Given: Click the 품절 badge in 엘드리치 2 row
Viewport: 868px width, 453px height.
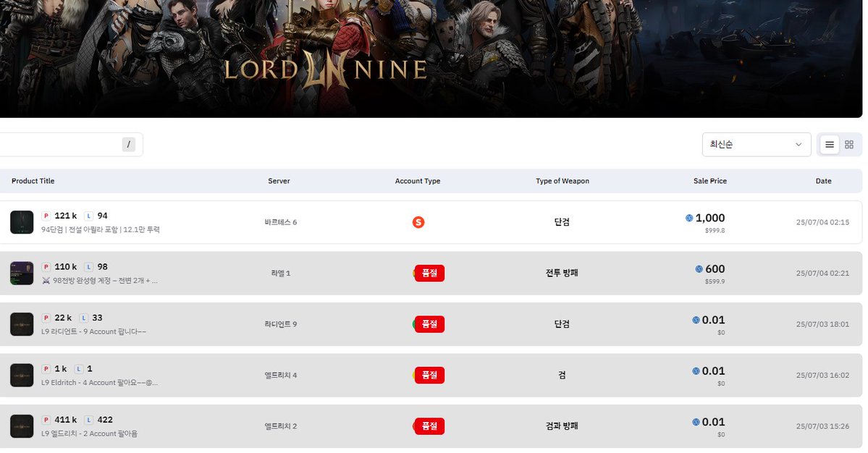Looking at the screenshot, I should click(x=429, y=426).
